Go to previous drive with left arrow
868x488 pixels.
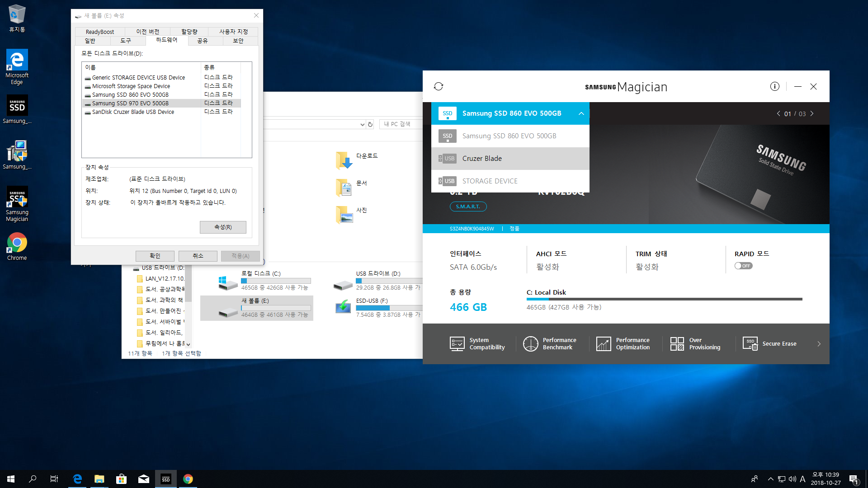click(778, 113)
